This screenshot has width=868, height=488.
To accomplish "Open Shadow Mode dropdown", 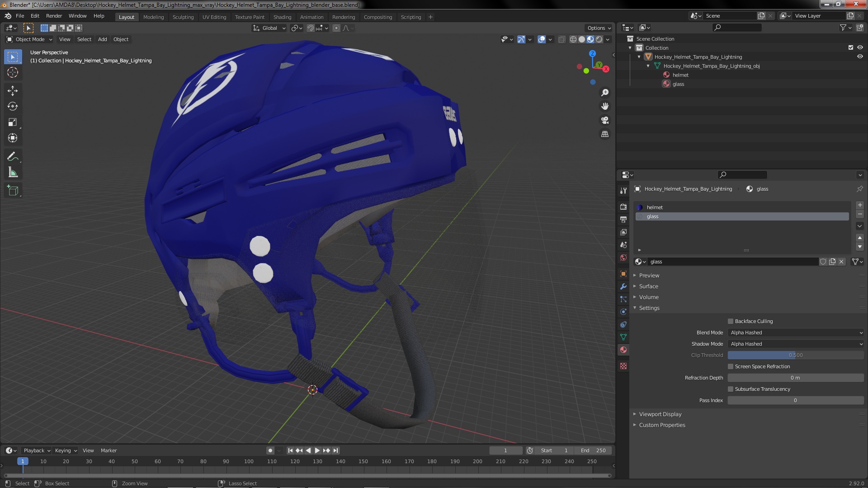I will 796,344.
